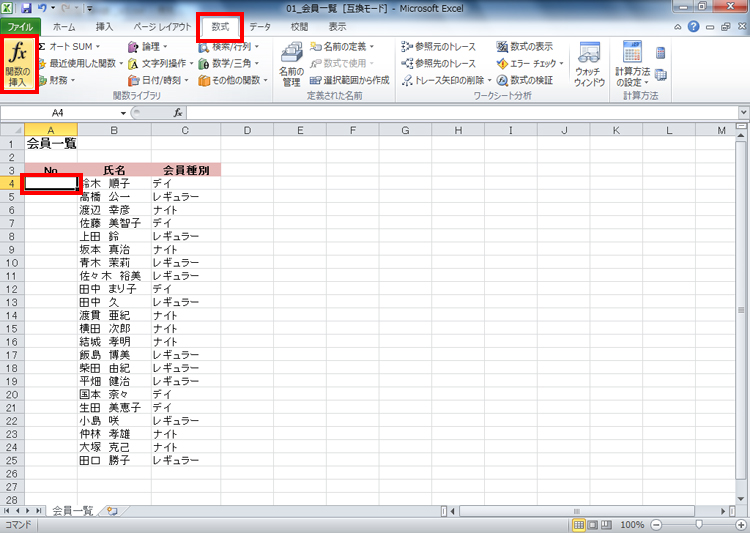Open Math & Trig (数学/三角) menu
Viewport: 750px width, 533px height.
[x=229, y=63]
